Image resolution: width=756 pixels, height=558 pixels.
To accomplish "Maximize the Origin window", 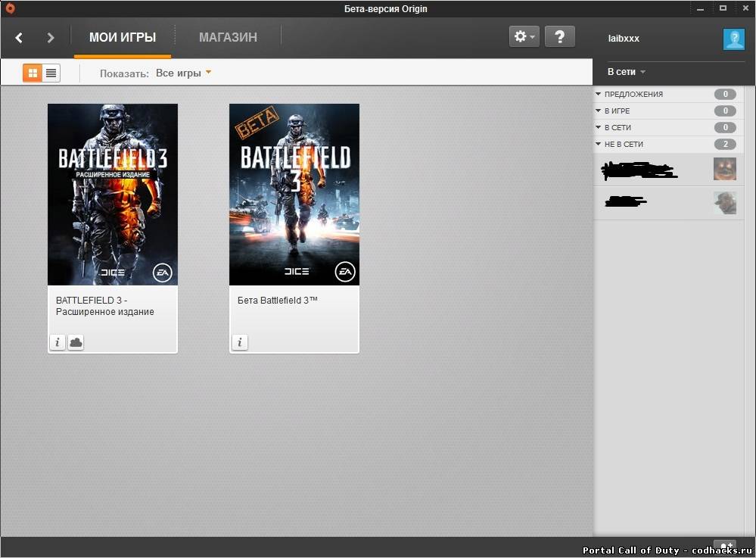I will [x=723, y=8].
